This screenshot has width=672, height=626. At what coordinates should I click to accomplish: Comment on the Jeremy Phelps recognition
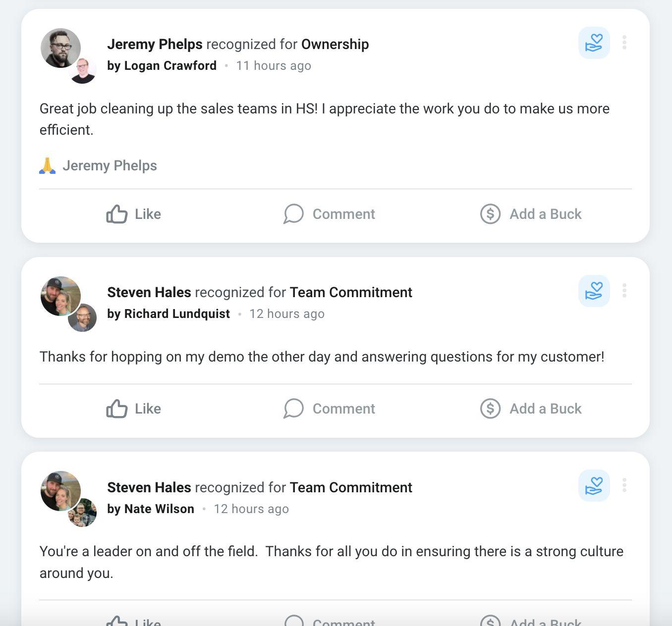tap(330, 214)
